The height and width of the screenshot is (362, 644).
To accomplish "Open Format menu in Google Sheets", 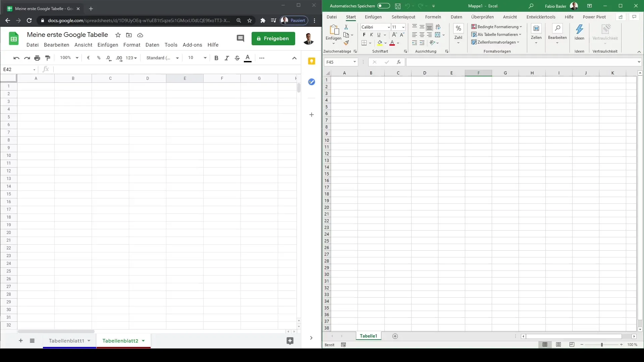I will (132, 45).
